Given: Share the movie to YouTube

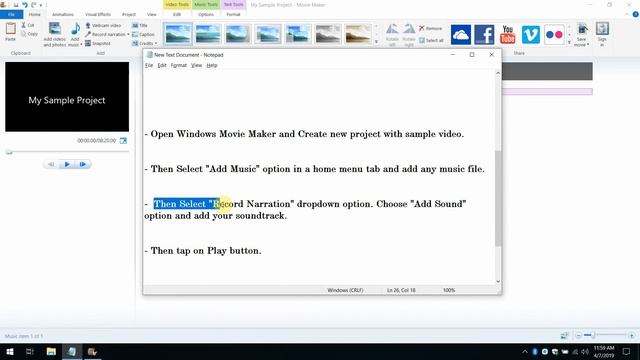Looking at the screenshot, I should click(507, 34).
